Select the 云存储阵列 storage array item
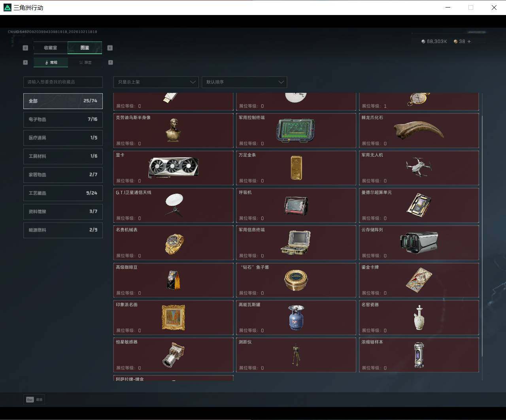This screenshot has width=506, height=420. click(419, 243)
